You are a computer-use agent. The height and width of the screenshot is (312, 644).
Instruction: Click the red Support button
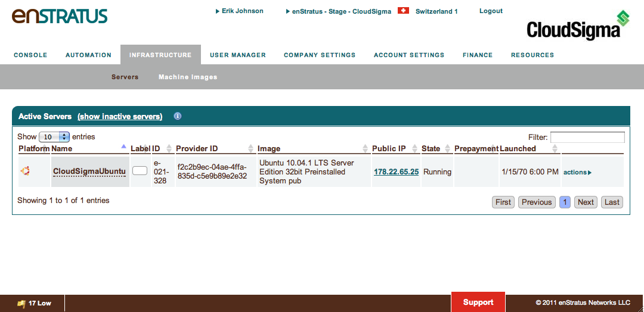tap(478, 302)
